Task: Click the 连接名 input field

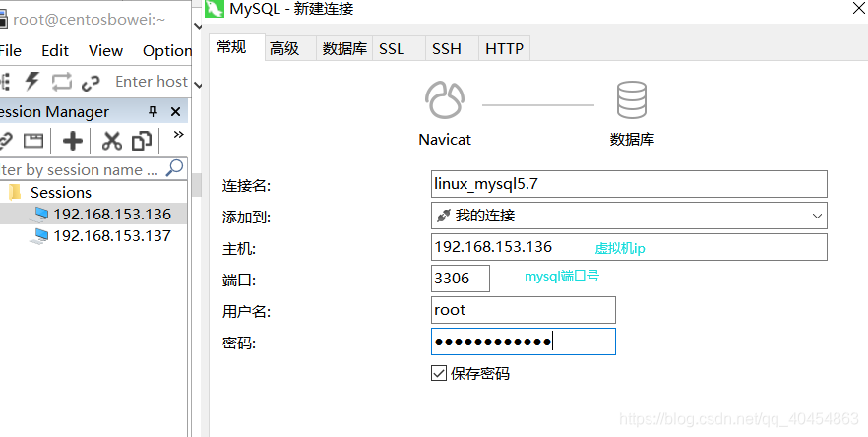Action: click(x=629, y=184)
